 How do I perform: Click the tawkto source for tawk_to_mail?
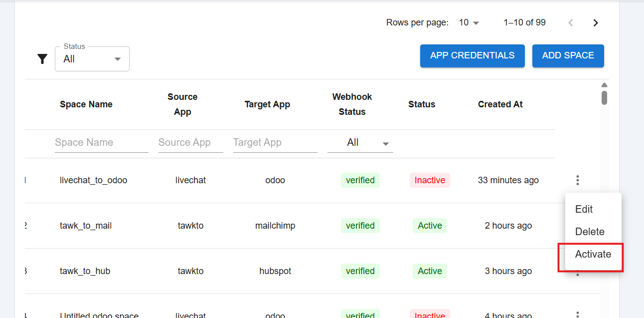point(191,226)
